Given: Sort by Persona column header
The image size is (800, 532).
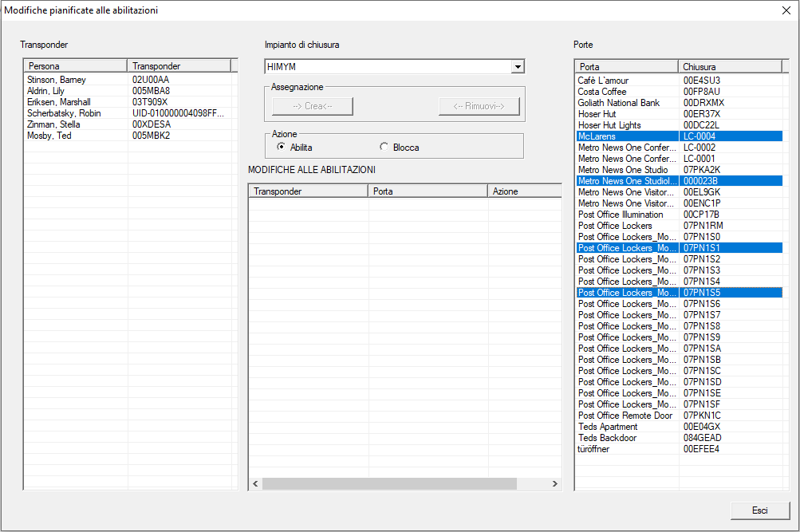Looking at the screenshot, I should click(x=75, y=66).
